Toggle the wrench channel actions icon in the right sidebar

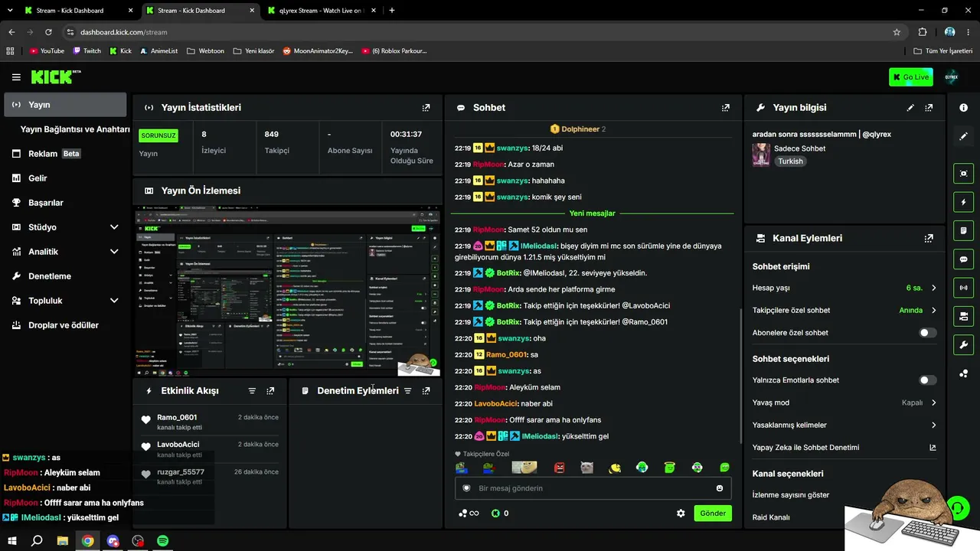click(x=964, y=344)
